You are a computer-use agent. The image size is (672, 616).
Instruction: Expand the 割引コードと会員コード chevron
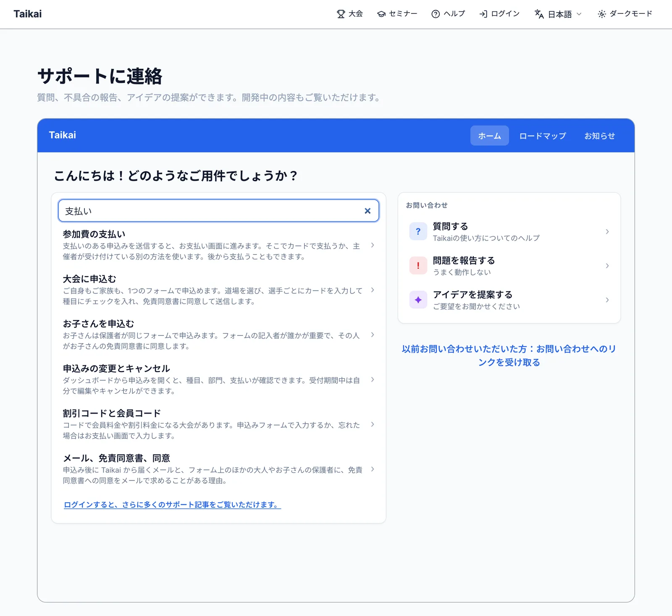(373, 425)
